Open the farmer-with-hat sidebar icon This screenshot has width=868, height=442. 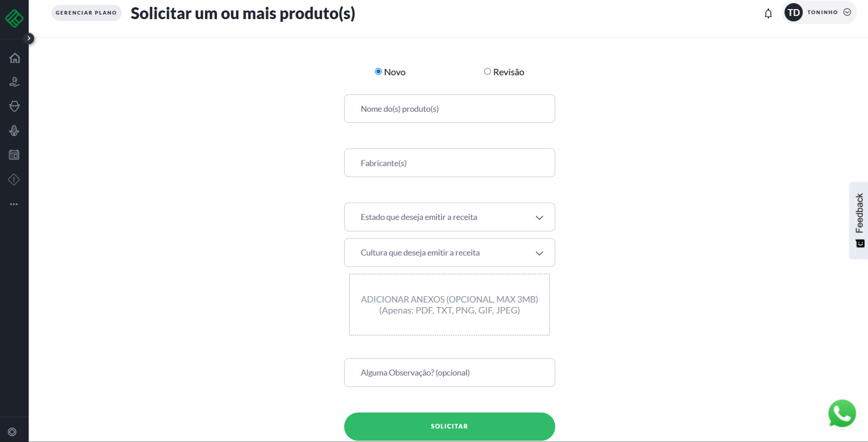point(15,106)
